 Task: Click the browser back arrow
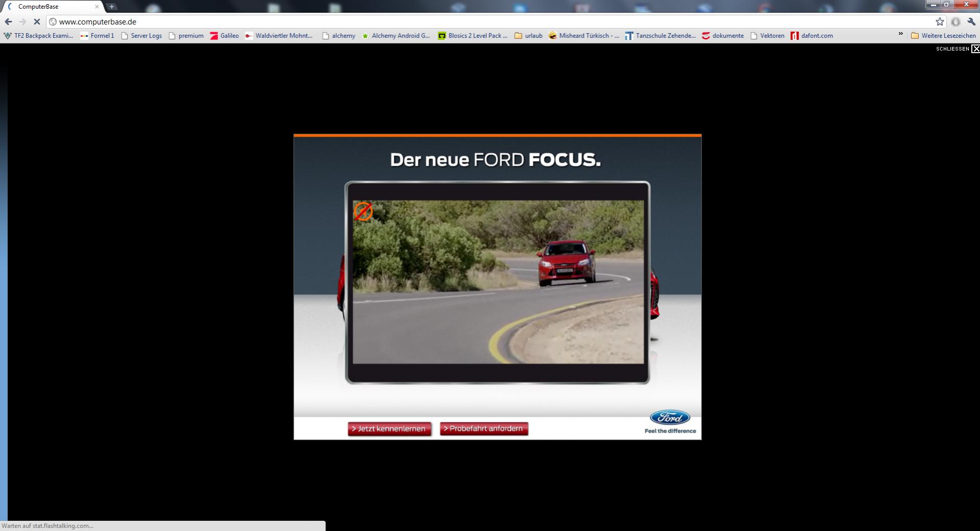coord(8,21)
